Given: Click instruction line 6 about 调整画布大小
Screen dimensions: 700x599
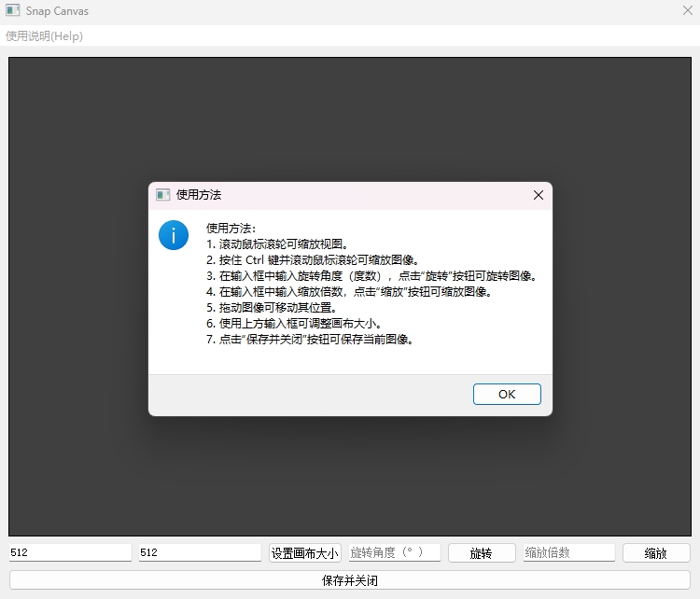Looking at the screenshot, I should (x=294, y=324).
